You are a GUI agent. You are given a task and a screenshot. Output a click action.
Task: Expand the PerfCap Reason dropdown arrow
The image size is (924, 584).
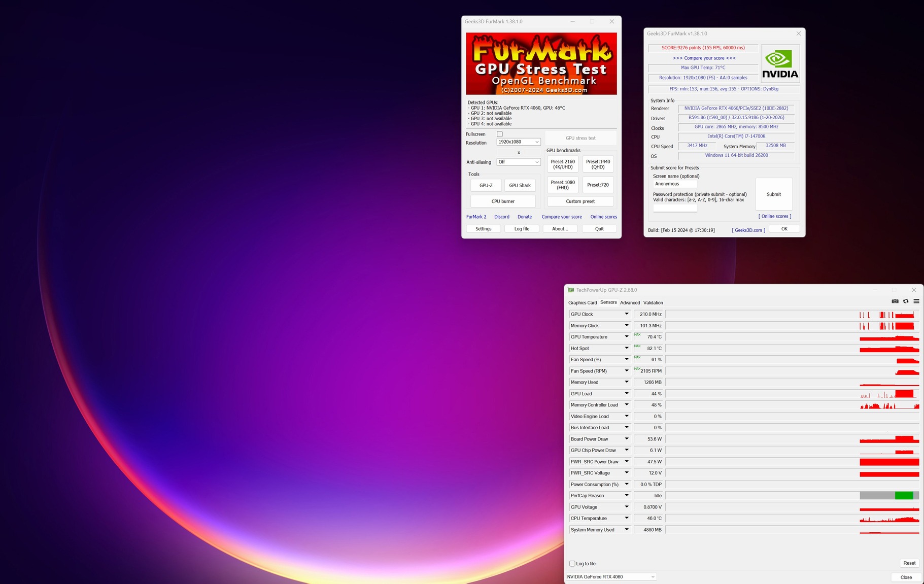click(627, 496)
